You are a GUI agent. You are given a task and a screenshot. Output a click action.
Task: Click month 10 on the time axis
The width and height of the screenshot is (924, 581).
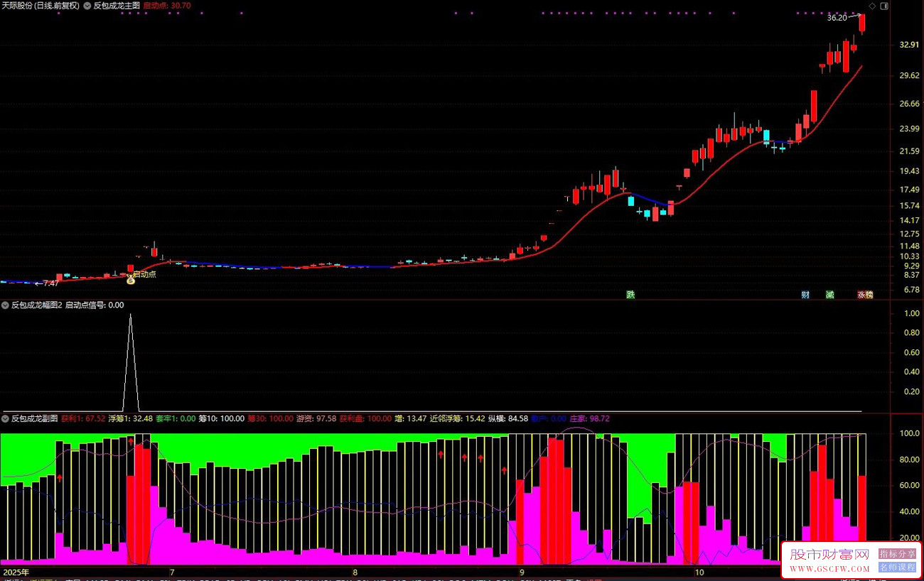pyautogui.click(x=699, y=572)
